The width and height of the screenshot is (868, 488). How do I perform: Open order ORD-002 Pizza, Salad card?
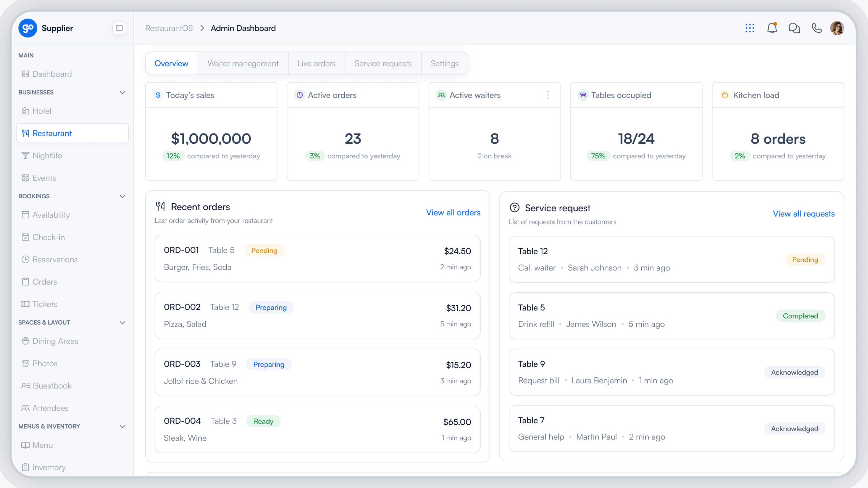[x=317, y=315]
